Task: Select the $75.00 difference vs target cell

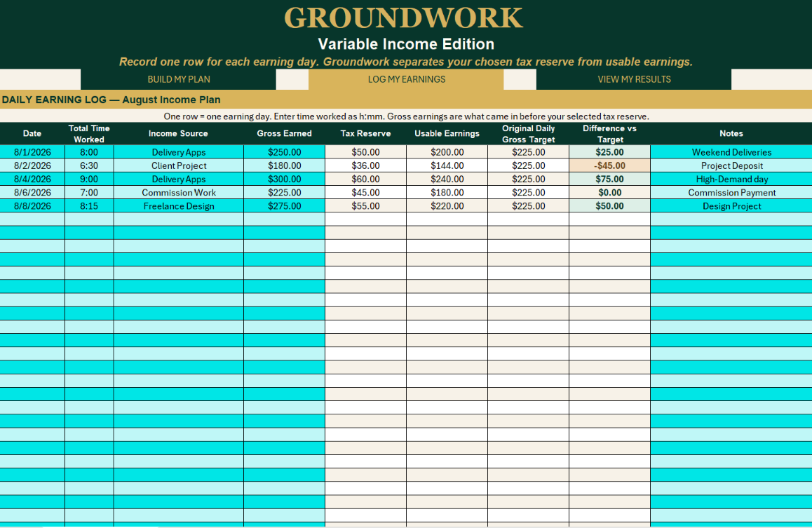Action: tap(609, 179)
